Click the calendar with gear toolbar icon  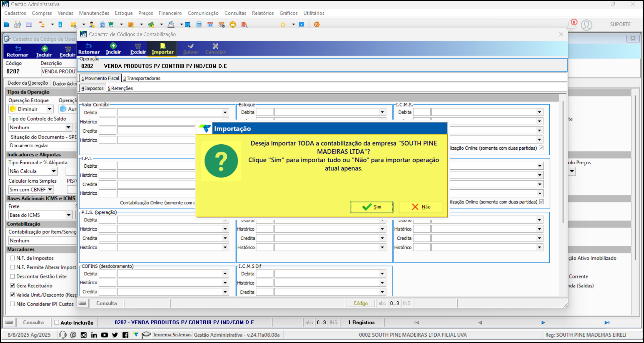222,24
